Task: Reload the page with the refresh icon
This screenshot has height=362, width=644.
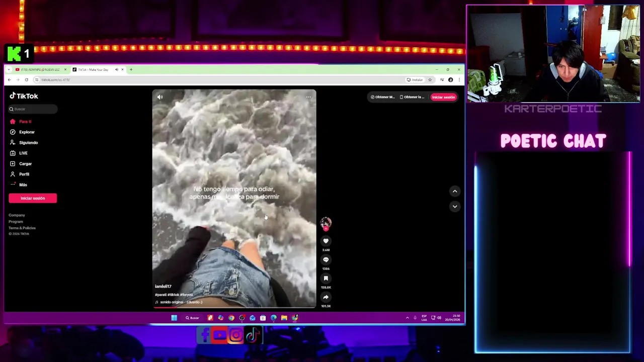Action: pyautogui.click(x=26, y=80)
